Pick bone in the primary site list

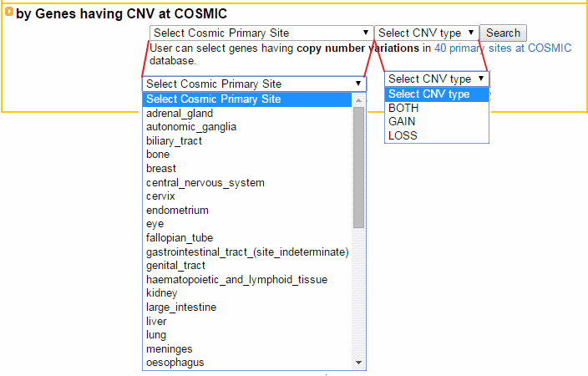246,155
